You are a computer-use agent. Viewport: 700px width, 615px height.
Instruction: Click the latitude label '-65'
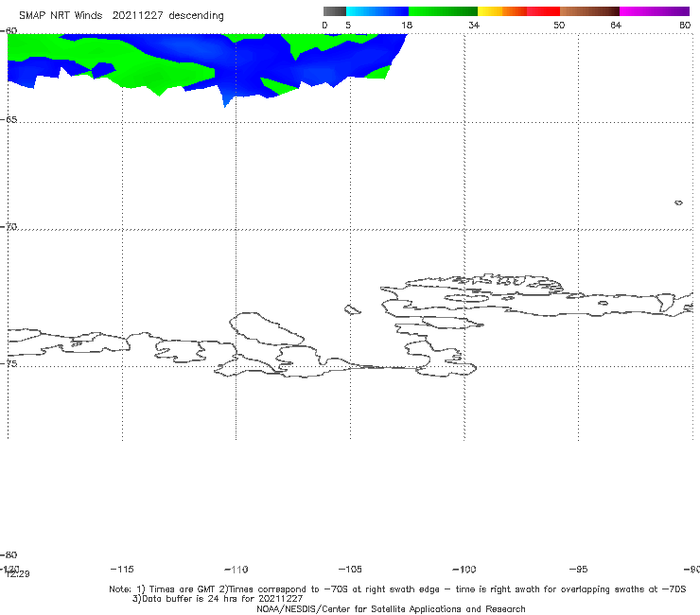(x=9, y=120)
